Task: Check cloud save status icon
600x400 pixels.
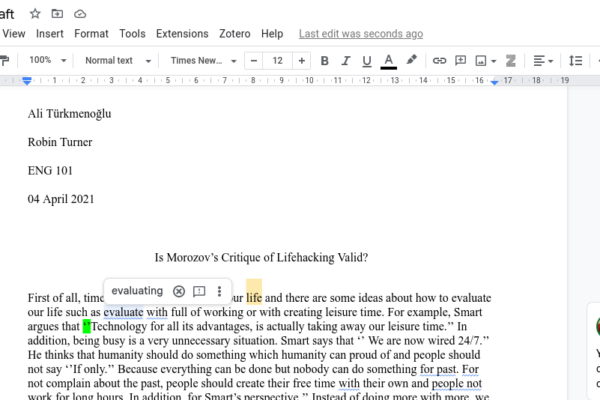Action: (x=80, y=13)
